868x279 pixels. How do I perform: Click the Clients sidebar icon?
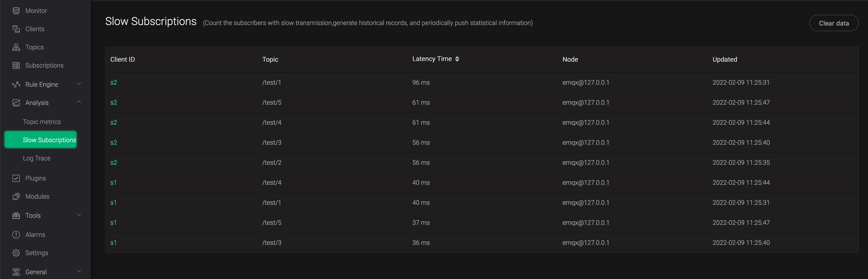(16, 29)
